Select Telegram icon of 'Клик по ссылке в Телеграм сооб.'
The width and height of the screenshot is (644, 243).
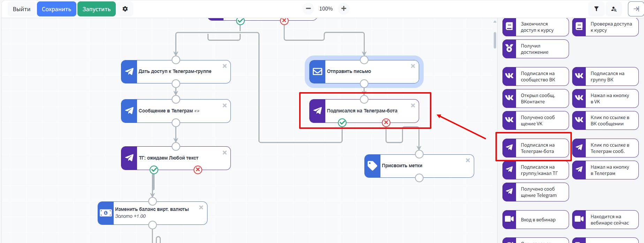point(579,148)
